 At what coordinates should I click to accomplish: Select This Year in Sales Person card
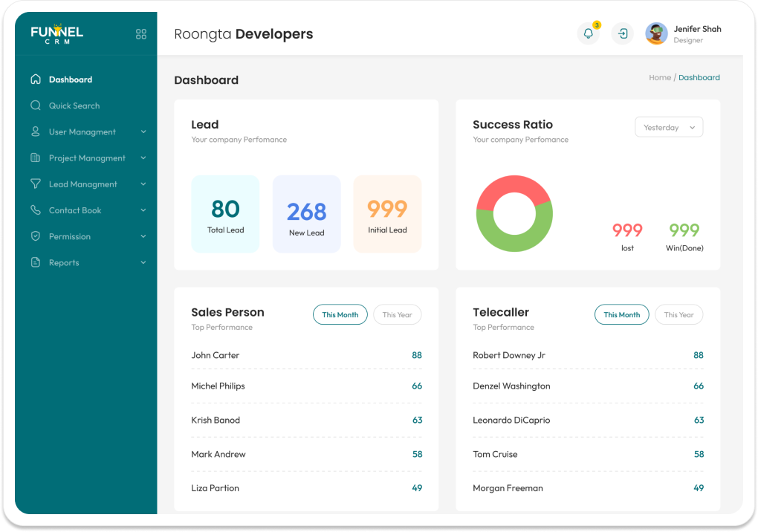pyautogui.click(x=397, y=315)
